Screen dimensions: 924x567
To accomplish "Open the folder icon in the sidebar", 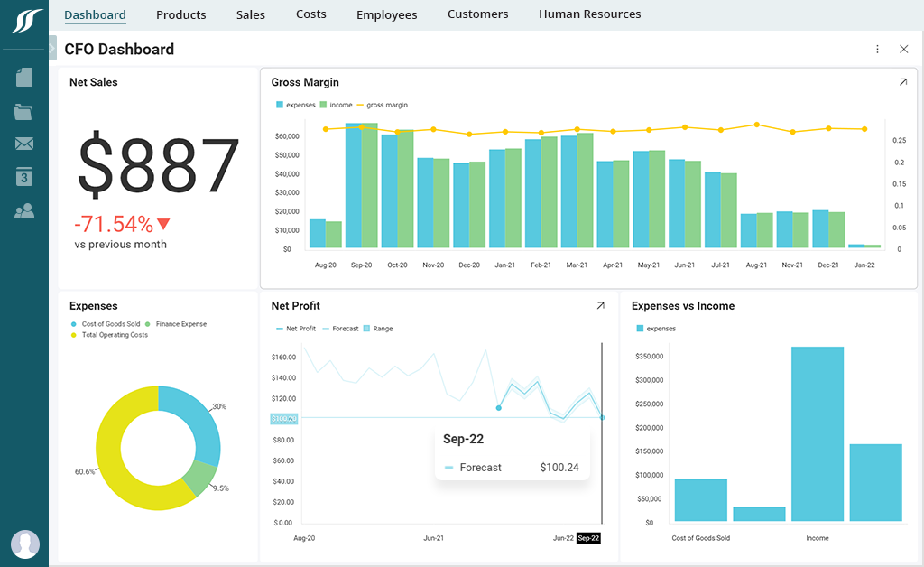I will point(23,110).
